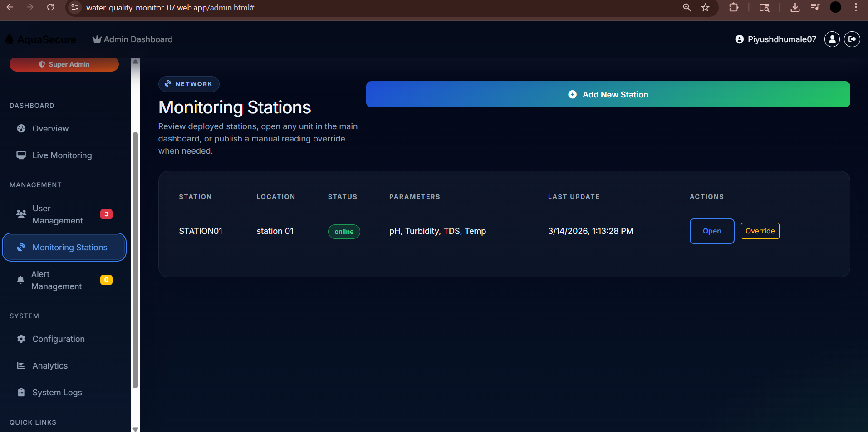Open Live Monitoring in the sidebar

tap(64, 155)
